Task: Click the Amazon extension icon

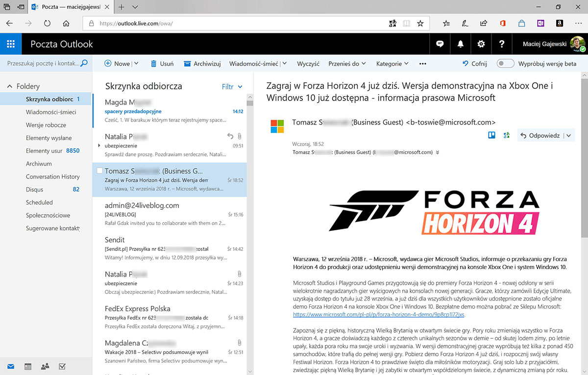Action: coord(559,23)
